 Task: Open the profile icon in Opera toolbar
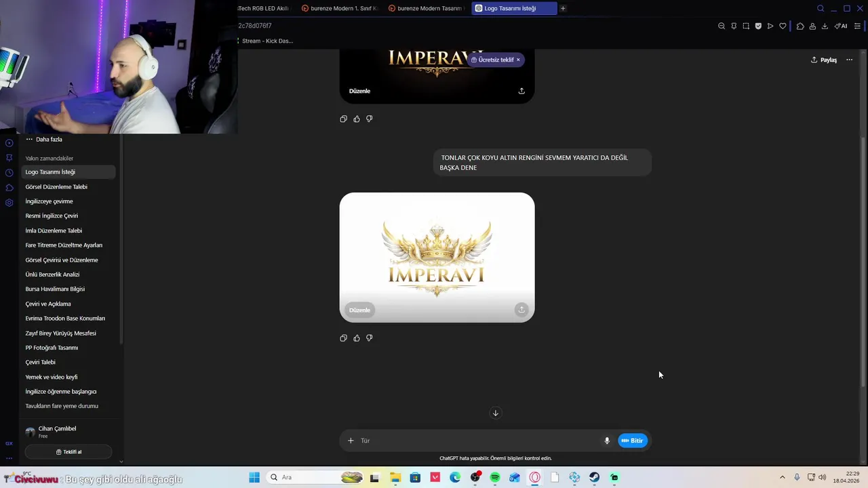[812, 26]
